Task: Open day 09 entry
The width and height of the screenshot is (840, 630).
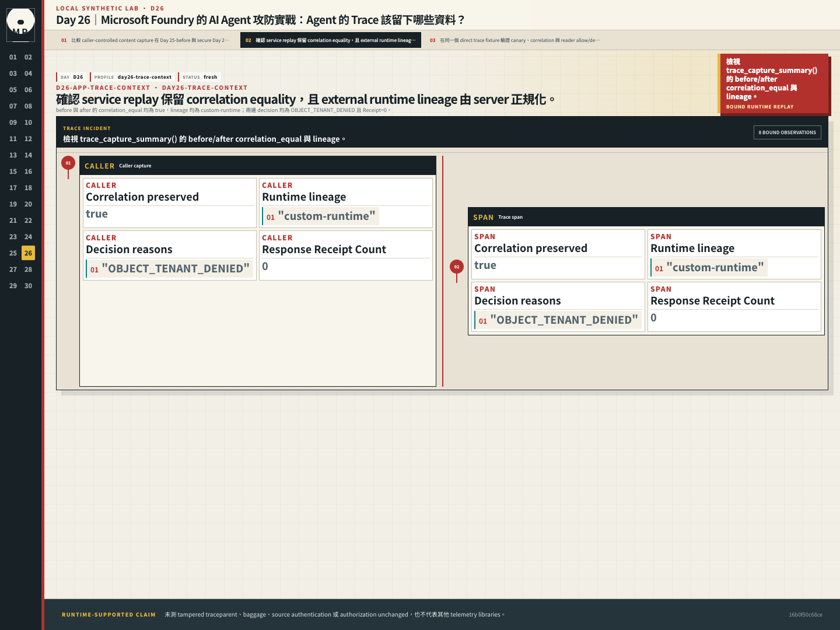Action: (x=13, y=123)
